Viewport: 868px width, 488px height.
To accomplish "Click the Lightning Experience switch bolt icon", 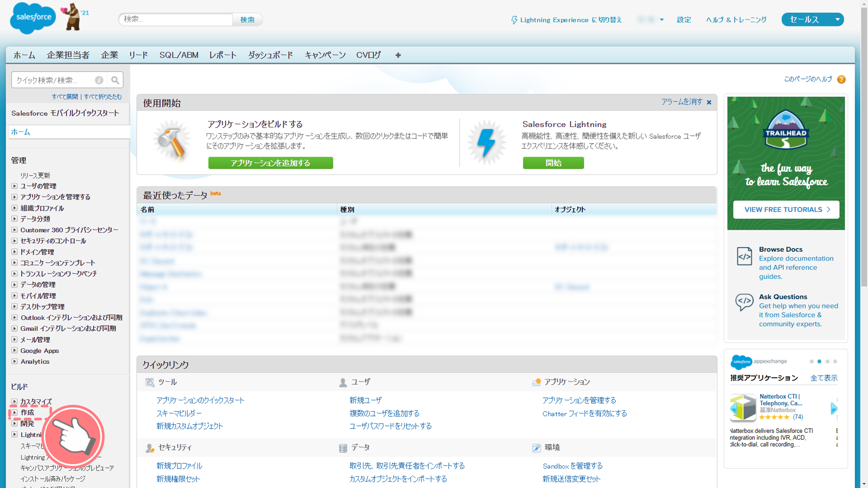I will pos(514,20).
